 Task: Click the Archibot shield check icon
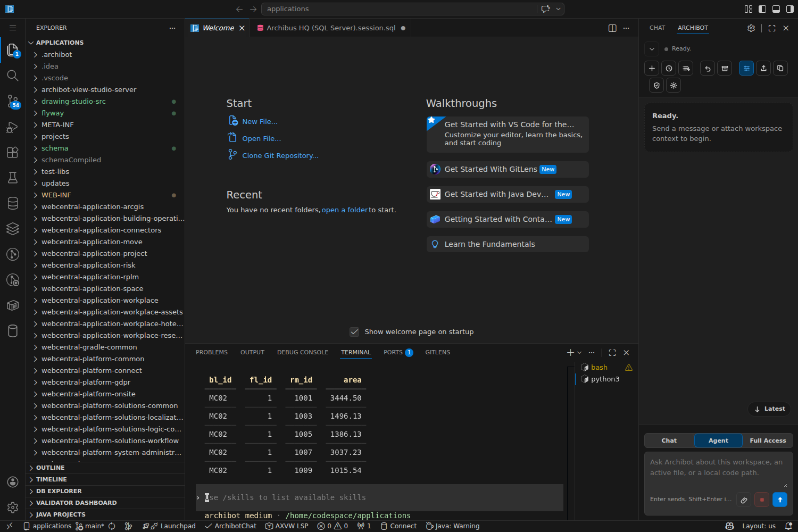pyautogui.click(x=656, y=85)
